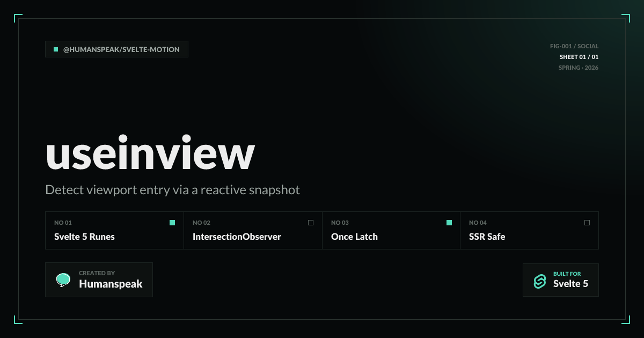The image size is (644, 338).
Task: Select the "SSR Safe" feature label
Action: (487, 237)
